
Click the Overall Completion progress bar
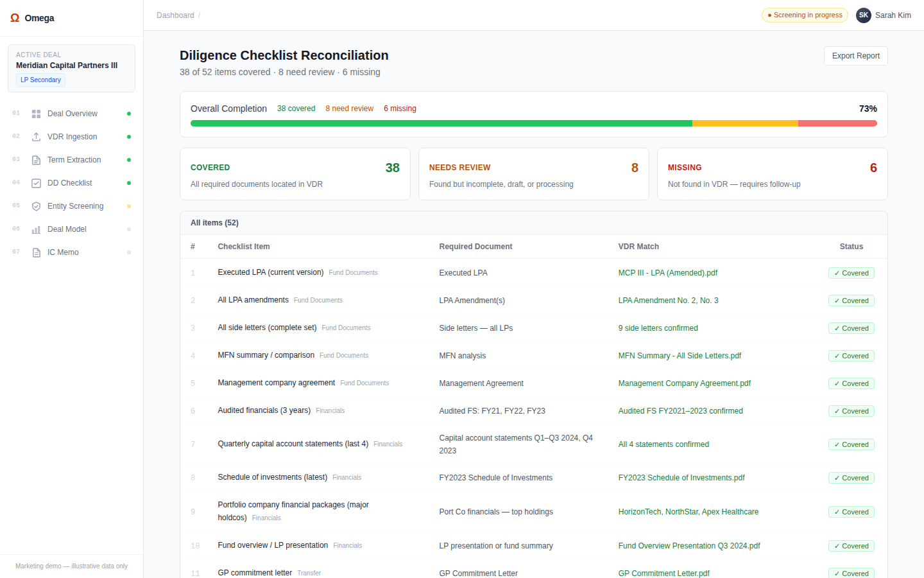533,123
